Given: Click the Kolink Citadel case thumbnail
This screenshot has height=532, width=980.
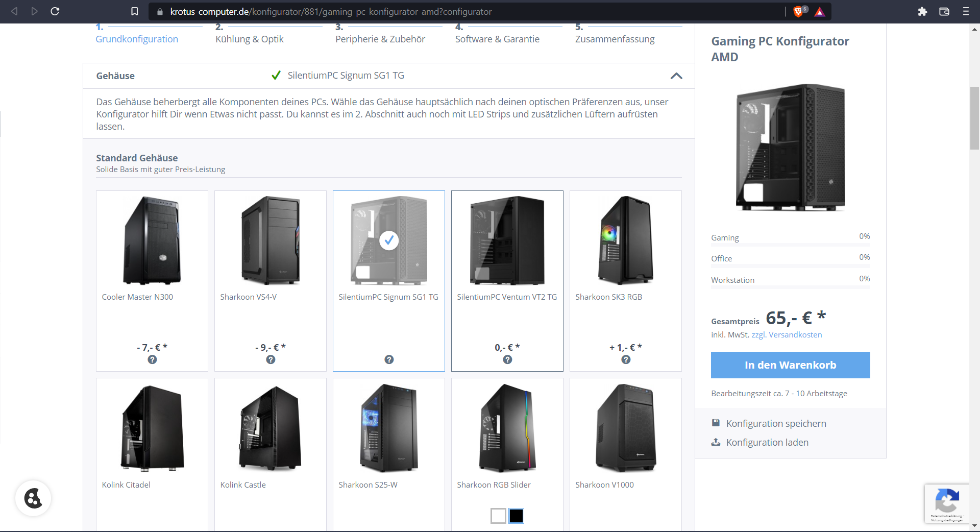Looking at the screenshot, I should [x=152, y=429].
